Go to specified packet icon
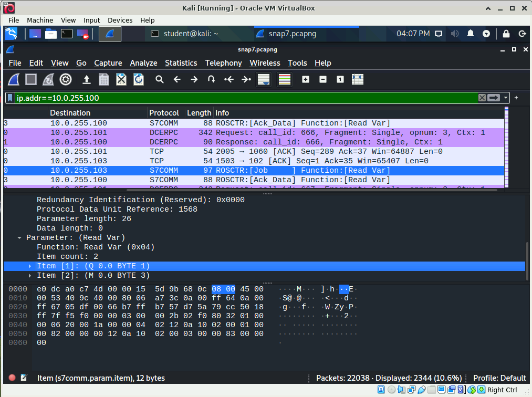This screenshot has width=532, height=397. pyautogui.click(x=211, y=79)
